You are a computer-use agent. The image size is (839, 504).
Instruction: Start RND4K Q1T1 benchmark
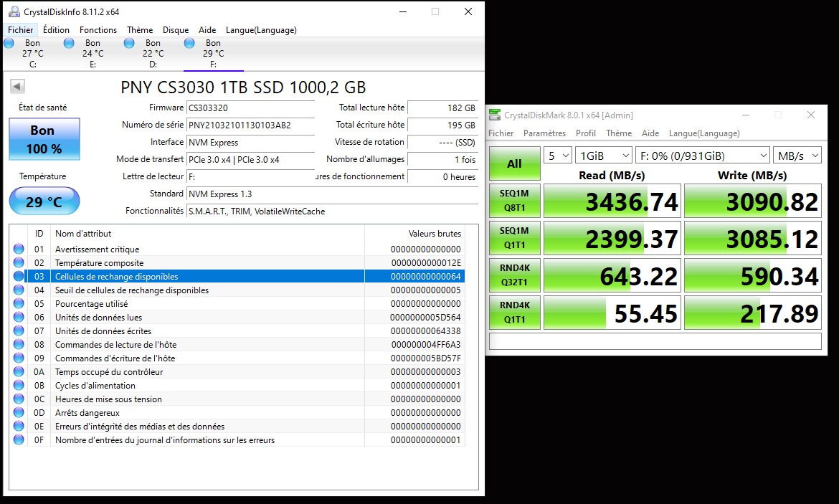point(514,313)
